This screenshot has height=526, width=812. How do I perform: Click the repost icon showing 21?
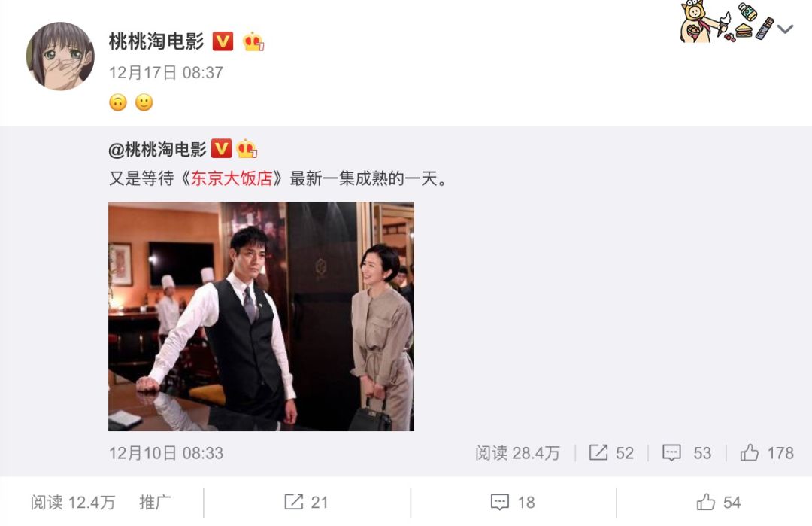pos(294,502)
